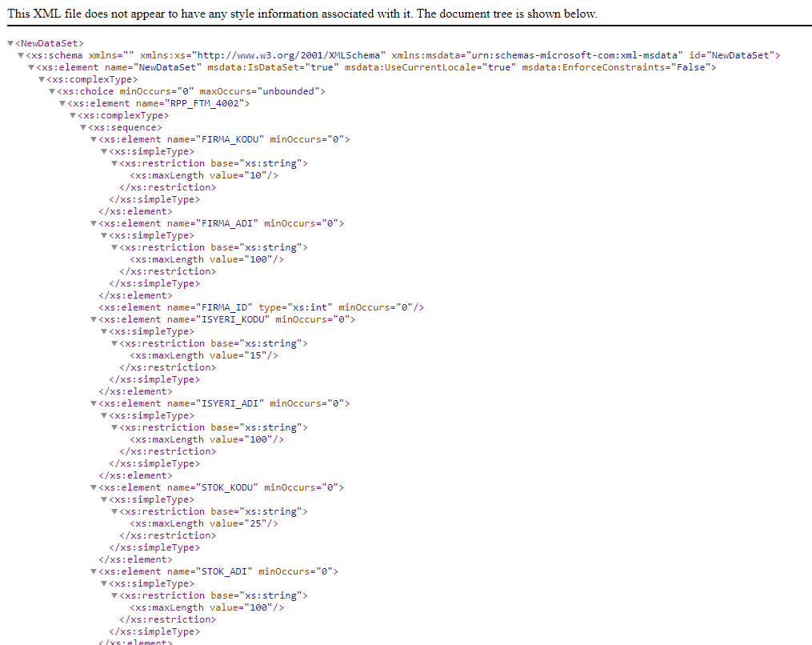Viewport: 812px width, 645px height.
Task: Click the type="xs:int" attribute
Action: pos(295,307)
